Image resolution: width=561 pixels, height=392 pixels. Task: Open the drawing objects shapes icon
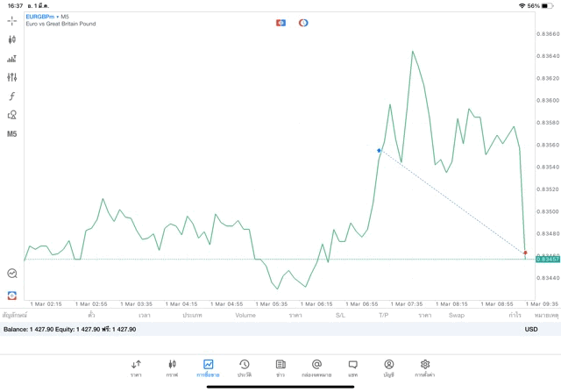tap(11, 115)
